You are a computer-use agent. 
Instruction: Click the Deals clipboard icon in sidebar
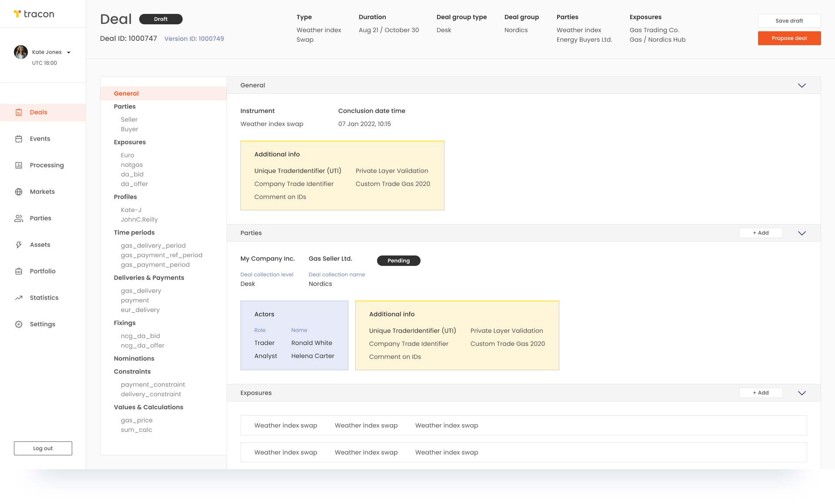19,113
